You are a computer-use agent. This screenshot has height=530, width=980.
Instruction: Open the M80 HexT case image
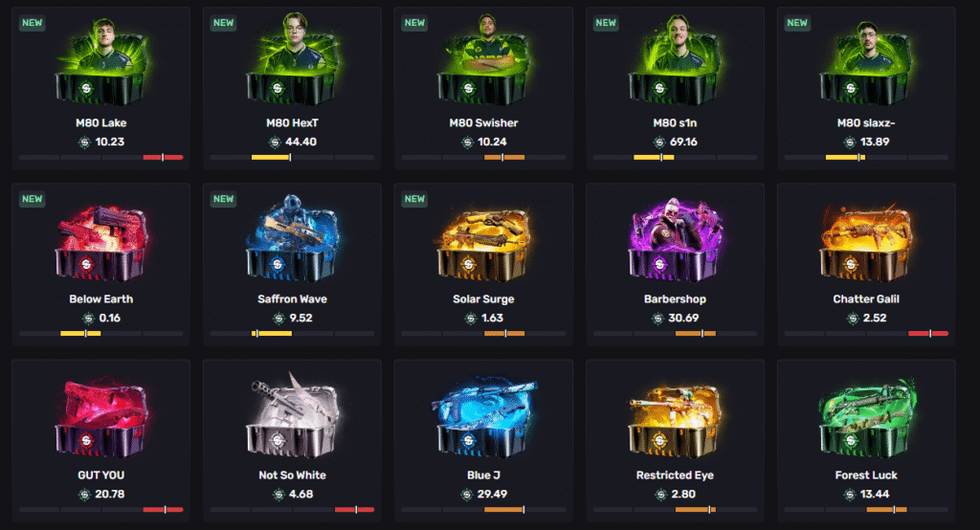click(x=293, y=60)
